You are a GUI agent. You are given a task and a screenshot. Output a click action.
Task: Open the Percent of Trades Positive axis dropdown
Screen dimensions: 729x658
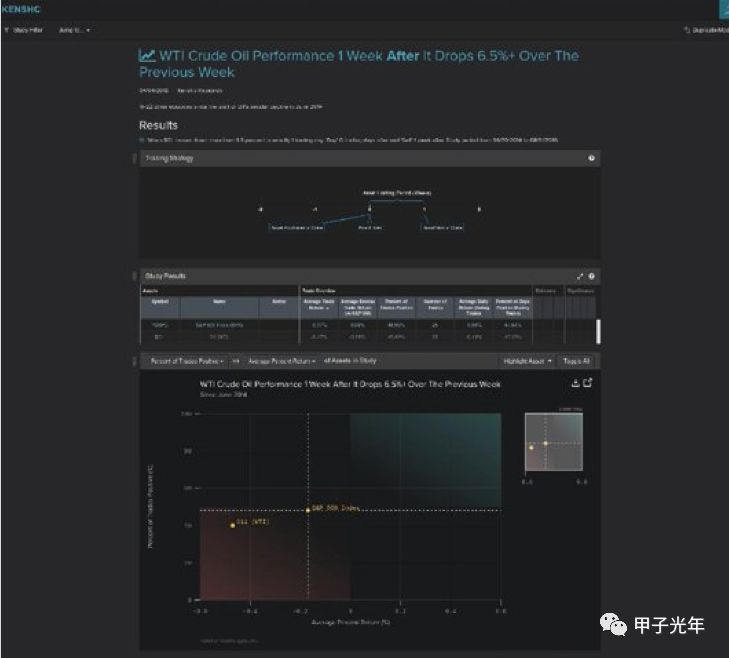coord(187,361)
